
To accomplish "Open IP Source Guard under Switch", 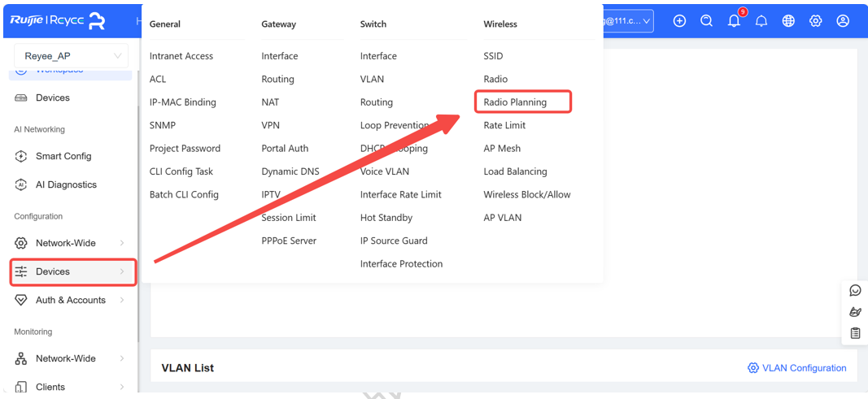I will click(x=394, y=241).
